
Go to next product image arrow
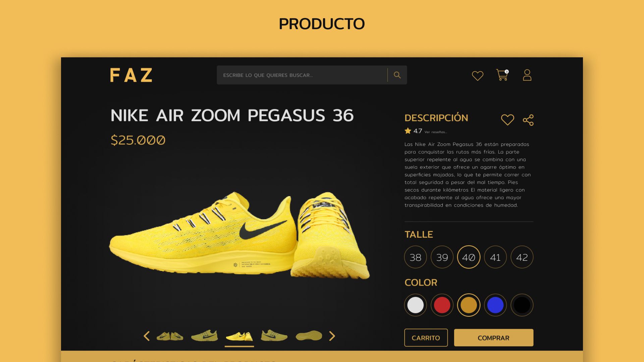pyautogui.click(x=332, y=336)
